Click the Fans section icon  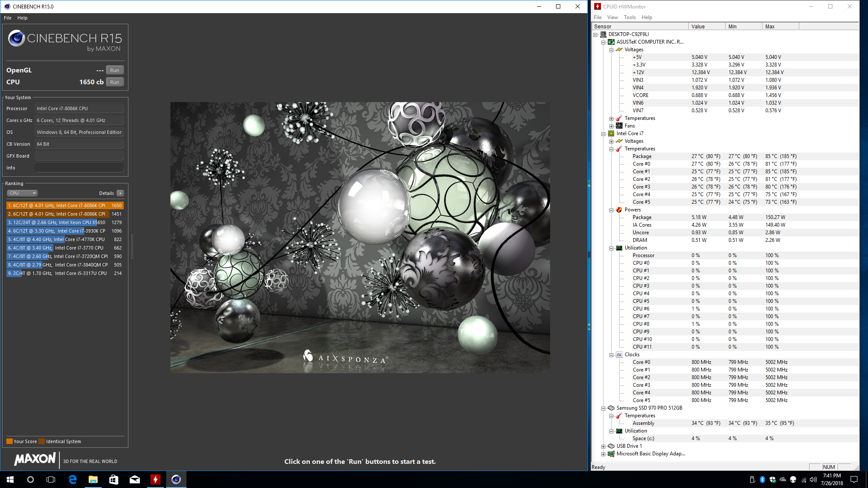pos(619,126)
